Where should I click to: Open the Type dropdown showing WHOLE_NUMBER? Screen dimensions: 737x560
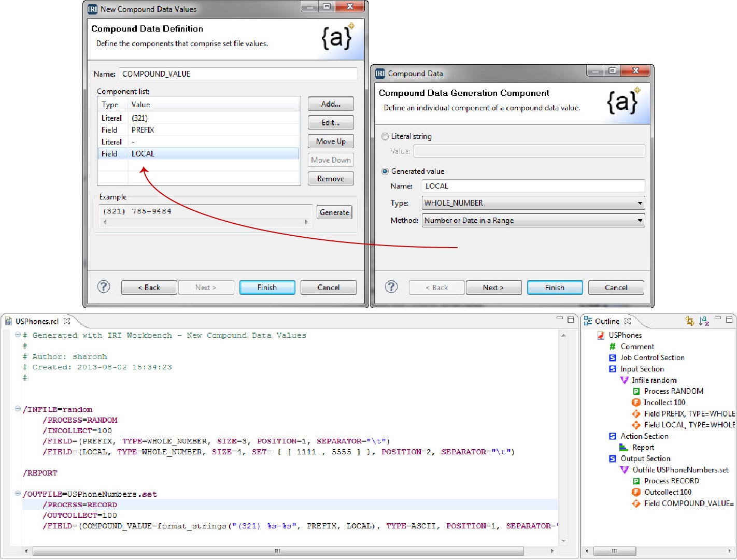(533, 203)
